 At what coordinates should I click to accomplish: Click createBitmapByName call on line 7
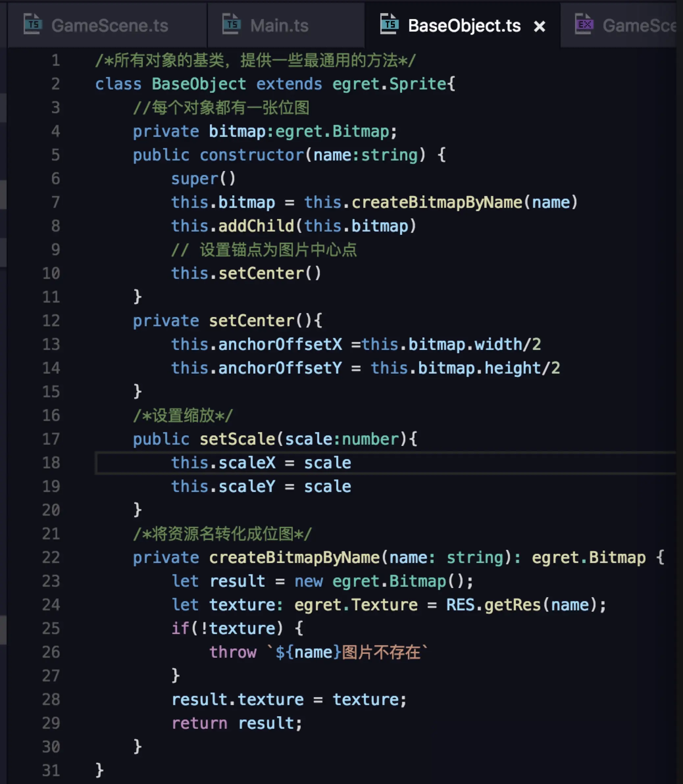tap(436, 202)
